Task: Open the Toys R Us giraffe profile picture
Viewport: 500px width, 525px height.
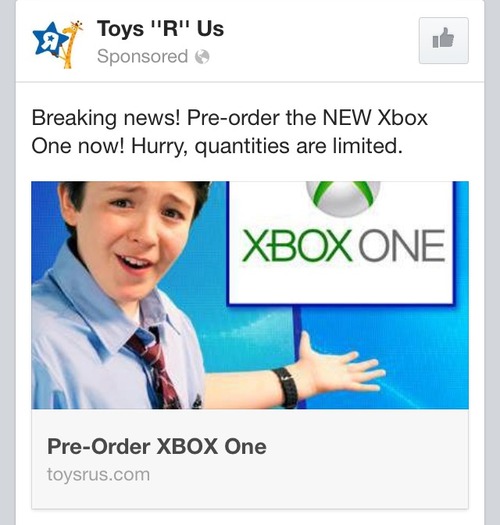Action: (58, 44)
